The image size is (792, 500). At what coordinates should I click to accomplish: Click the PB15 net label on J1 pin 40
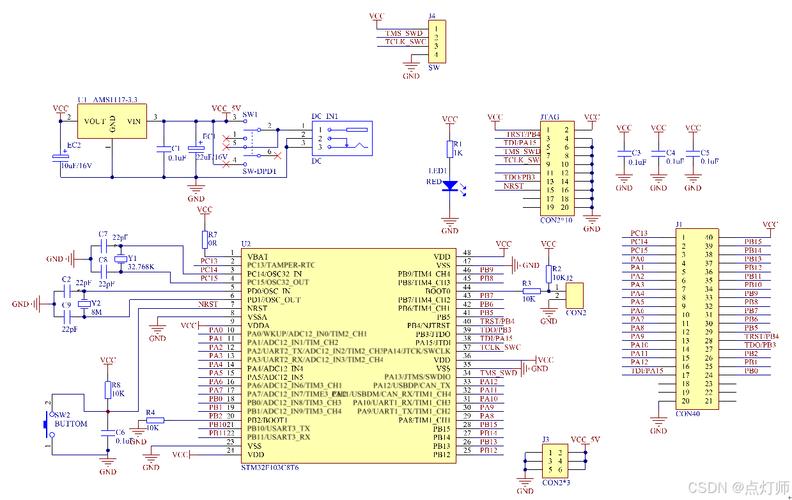pos(753,241)
